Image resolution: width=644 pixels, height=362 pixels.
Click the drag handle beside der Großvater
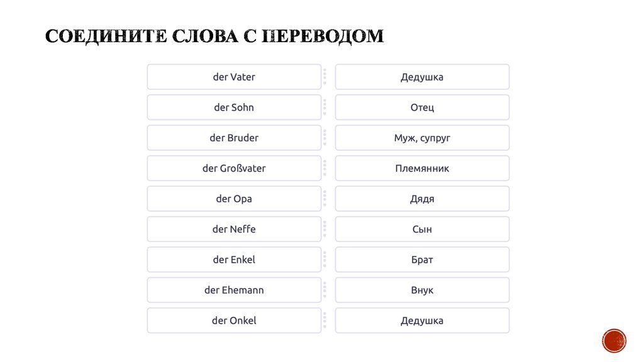[x=325, y=168]
